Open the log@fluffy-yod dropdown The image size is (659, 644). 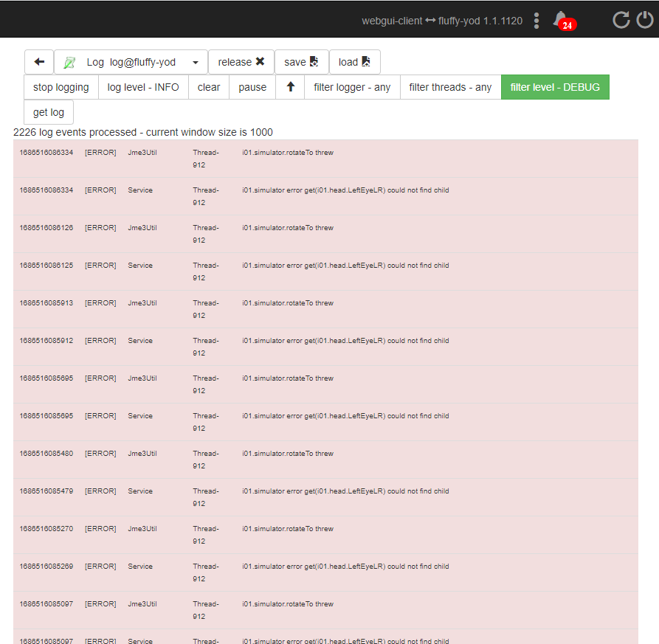point(195,62)
